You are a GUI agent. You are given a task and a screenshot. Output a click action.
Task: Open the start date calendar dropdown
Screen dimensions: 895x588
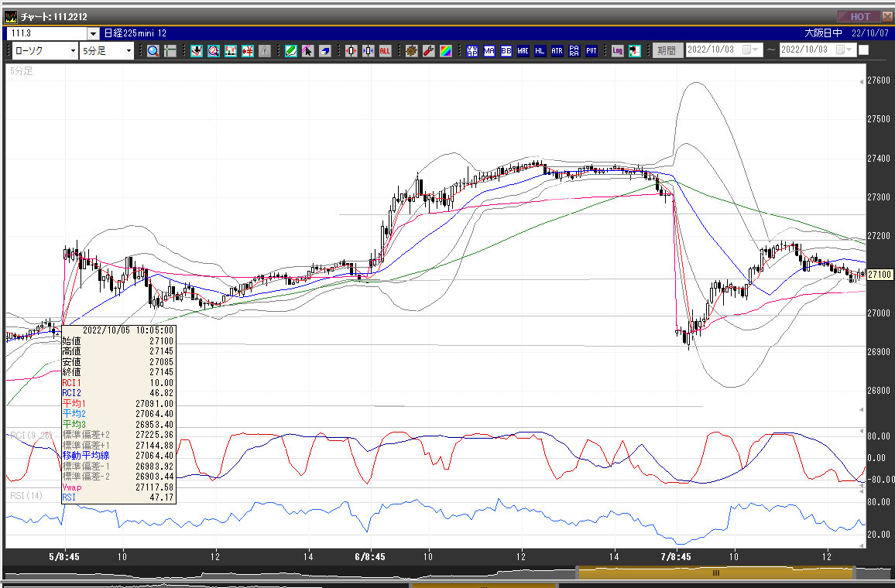750,50
